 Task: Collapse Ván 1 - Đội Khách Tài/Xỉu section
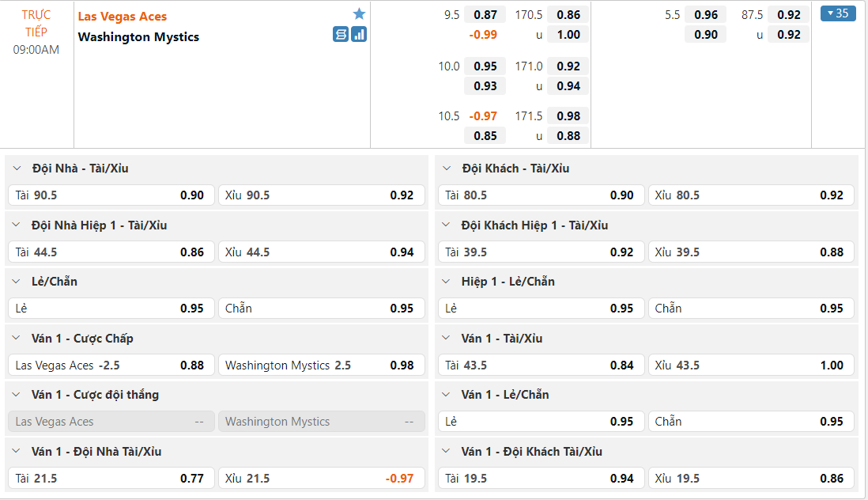point(447,452)
